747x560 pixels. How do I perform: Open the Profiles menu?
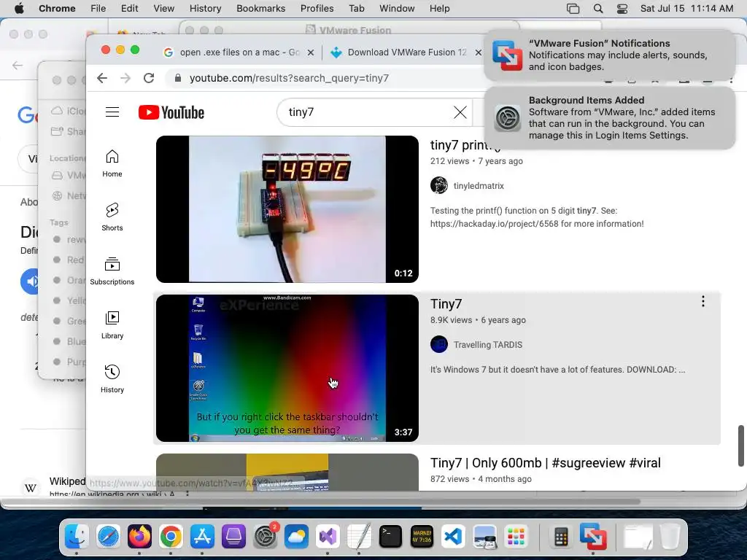tap(317, 9)
